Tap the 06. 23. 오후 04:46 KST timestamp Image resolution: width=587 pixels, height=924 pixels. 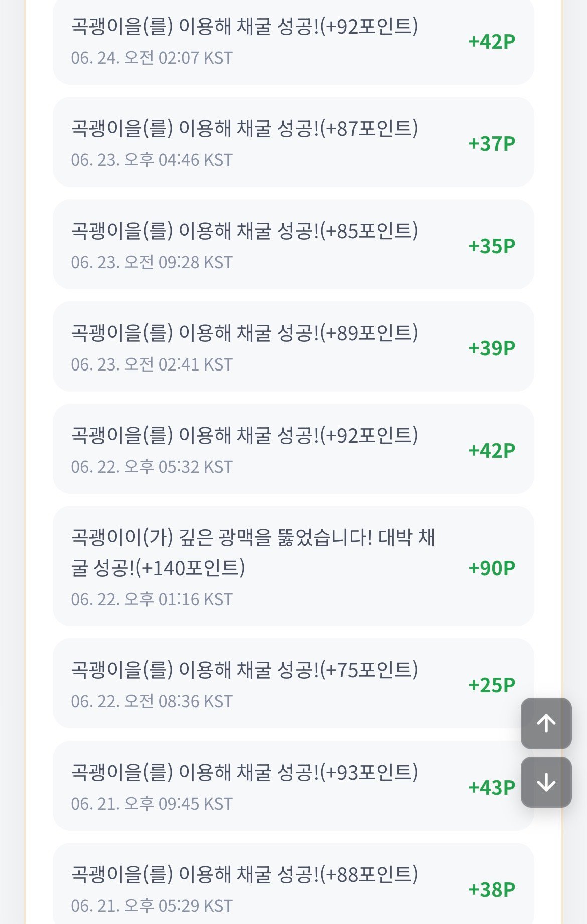[x=152, y=160]
